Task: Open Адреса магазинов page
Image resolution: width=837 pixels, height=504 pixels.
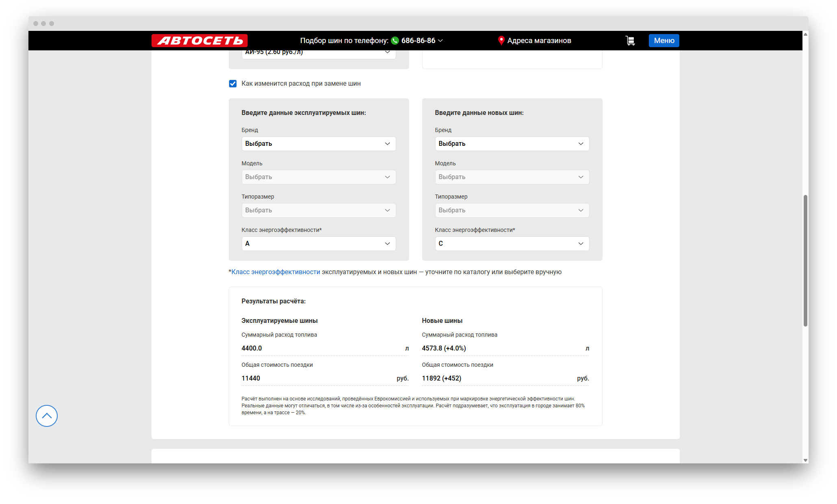Action: (539, 41)
